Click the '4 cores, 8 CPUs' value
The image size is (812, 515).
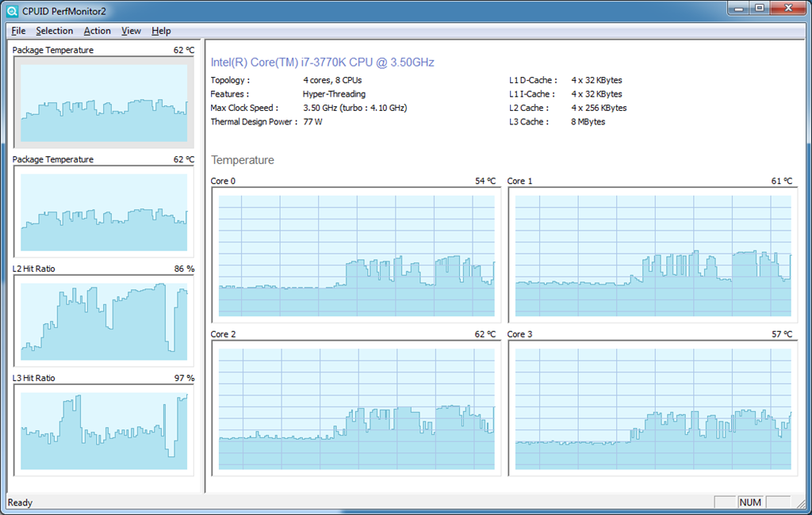[x=332, y=80]
